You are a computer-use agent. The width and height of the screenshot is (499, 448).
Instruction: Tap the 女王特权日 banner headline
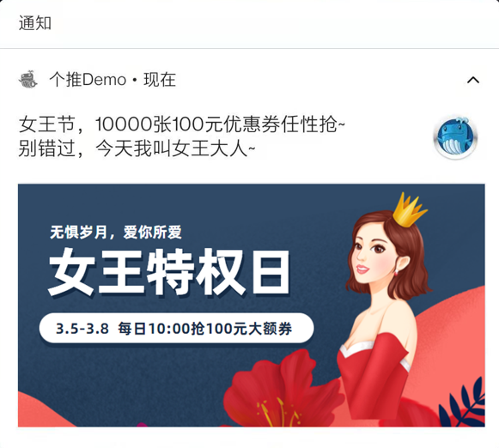(x=169, y=272)
